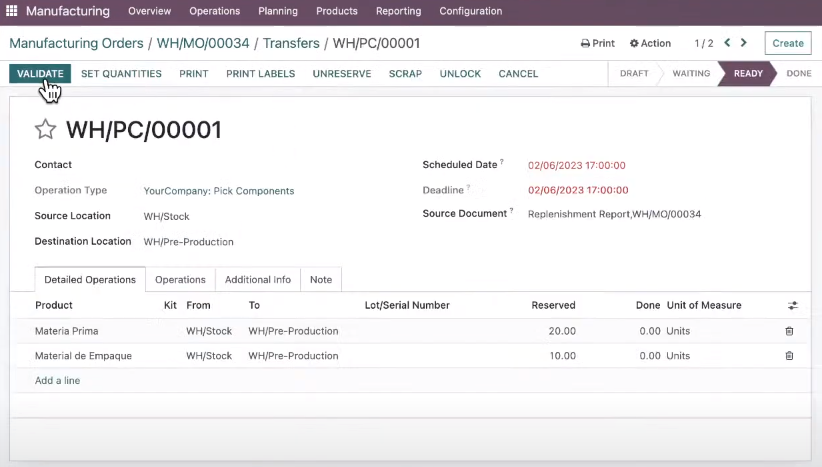Click the Unreserve button
Image resolution: width=822 pixels, height=467 pixels.
pos(342,74)
